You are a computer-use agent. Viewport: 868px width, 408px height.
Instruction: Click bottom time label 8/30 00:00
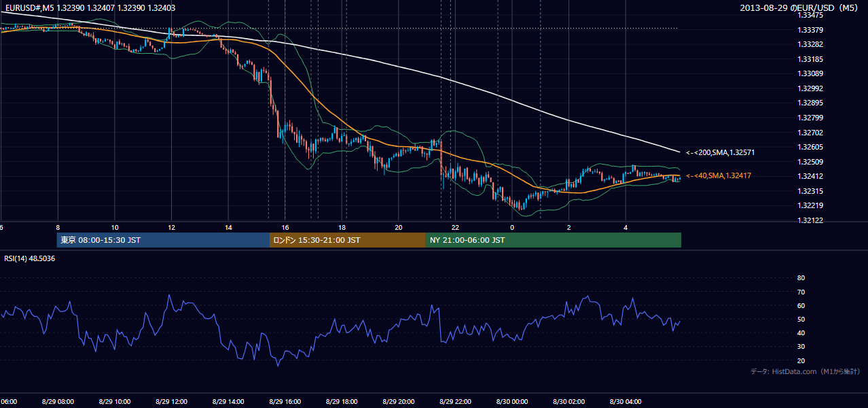[512, 401]
